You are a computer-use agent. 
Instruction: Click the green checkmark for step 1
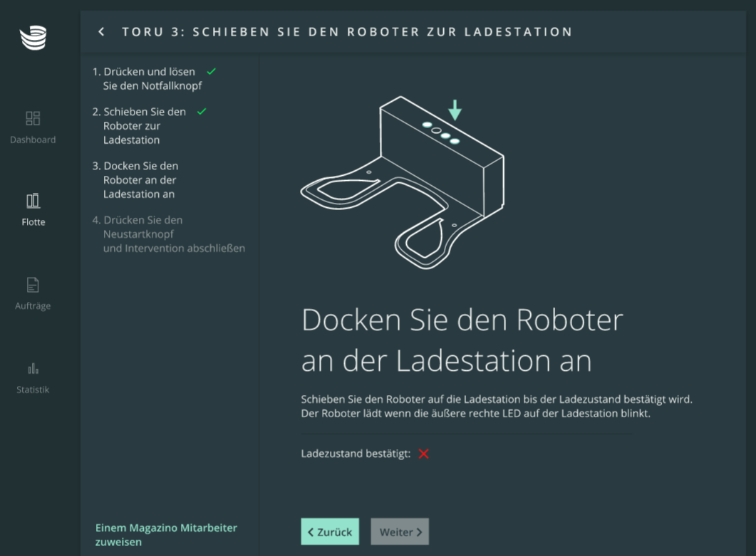[212, 72]
